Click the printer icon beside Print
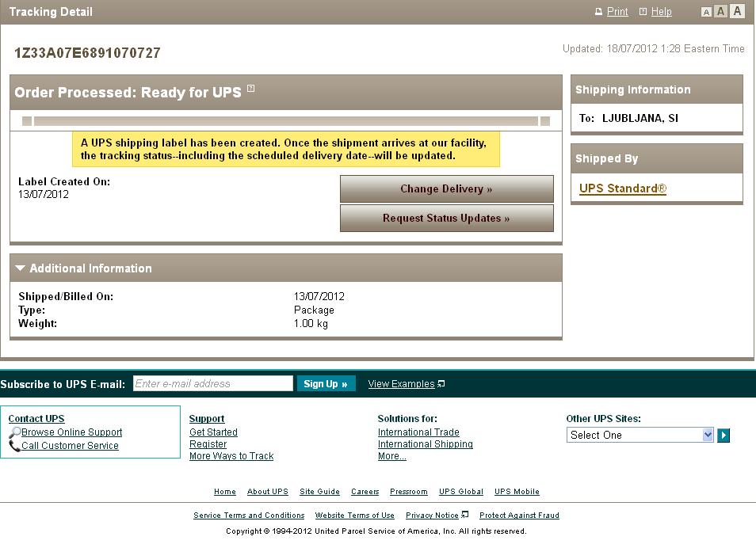The height and width of the screenshot is (548, 756). pos(598,12)
